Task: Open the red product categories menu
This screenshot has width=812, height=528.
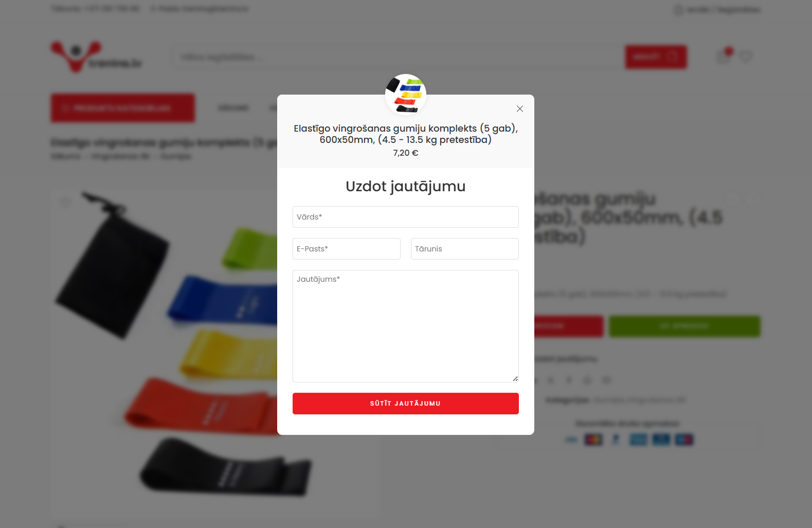Action: (122, 108)
